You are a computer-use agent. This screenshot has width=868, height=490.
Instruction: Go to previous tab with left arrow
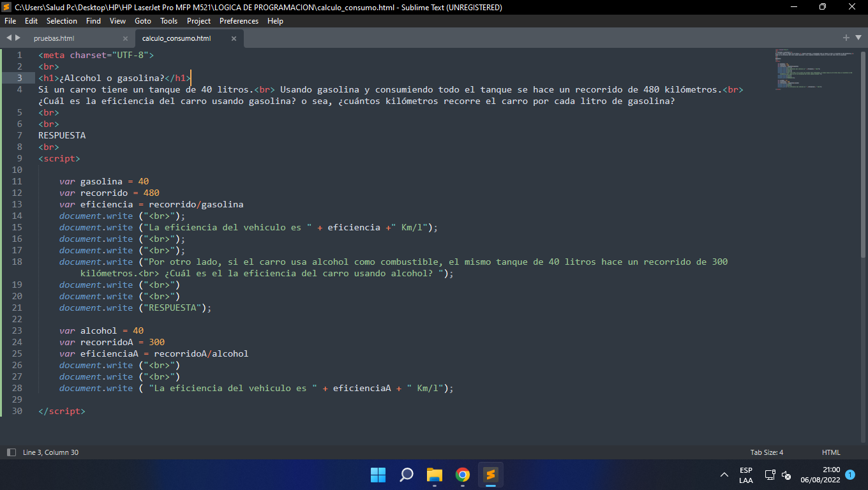pos(9,38)
